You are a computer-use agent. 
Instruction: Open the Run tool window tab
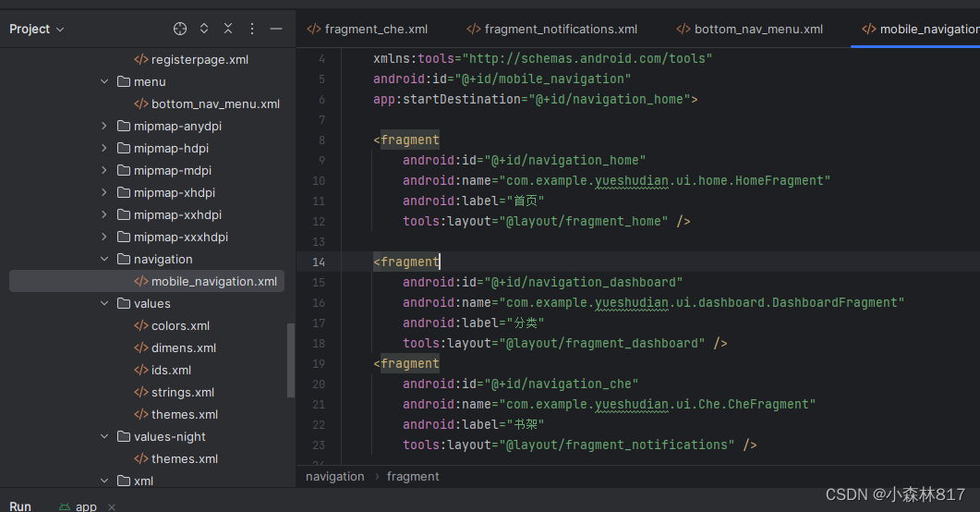(x=20, y=506)
